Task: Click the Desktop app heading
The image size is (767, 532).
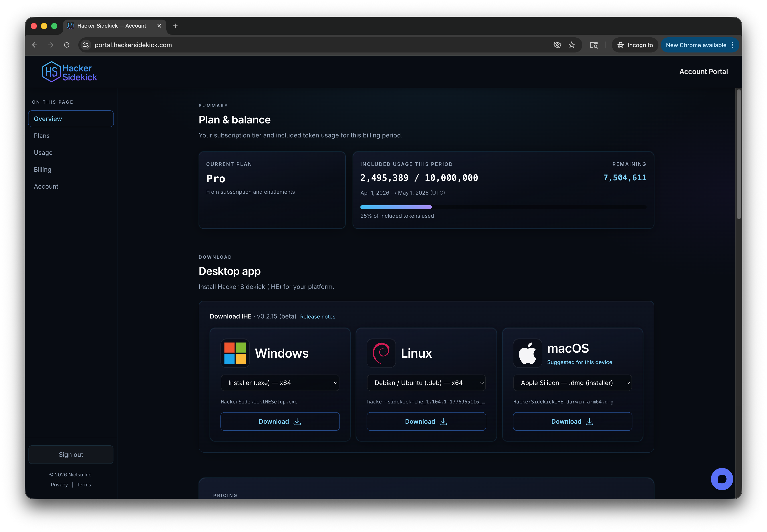Action: click(229, 271)
